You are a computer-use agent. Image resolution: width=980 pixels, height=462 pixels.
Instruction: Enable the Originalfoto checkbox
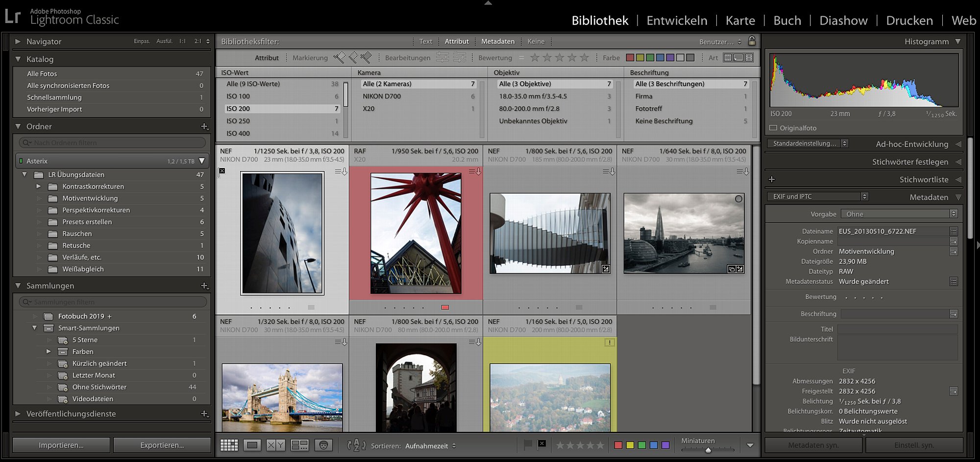point(773,128)
